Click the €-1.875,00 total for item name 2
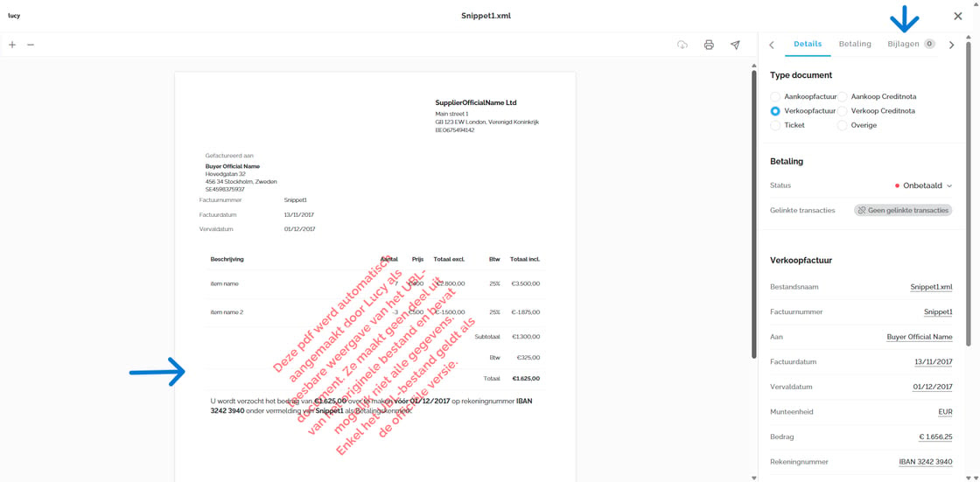The width and height of the screenshot is (980, 482). pyautogui.click(x=525, y=311)
